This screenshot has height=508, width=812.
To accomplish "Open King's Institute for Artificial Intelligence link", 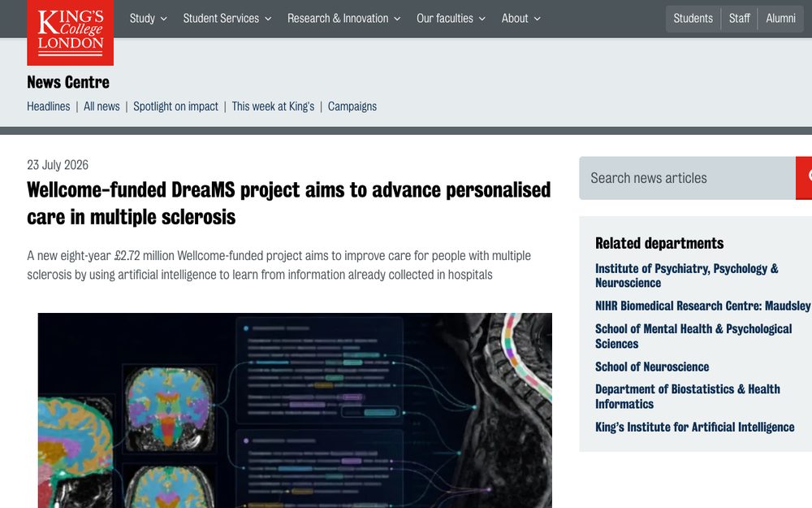I will [694, 427].
